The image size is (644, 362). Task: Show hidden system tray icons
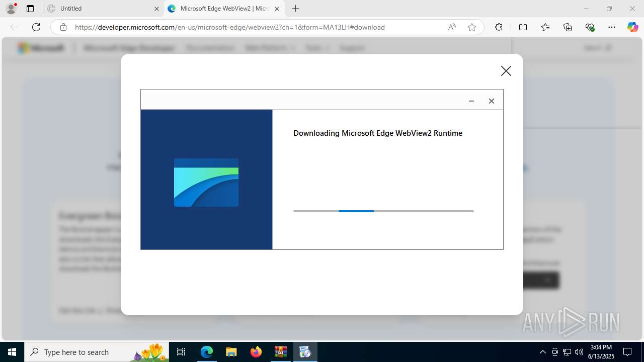click(543, 352)
